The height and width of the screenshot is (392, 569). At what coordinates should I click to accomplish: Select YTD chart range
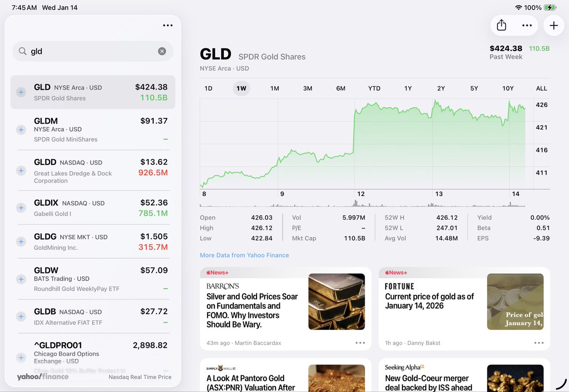374,88
